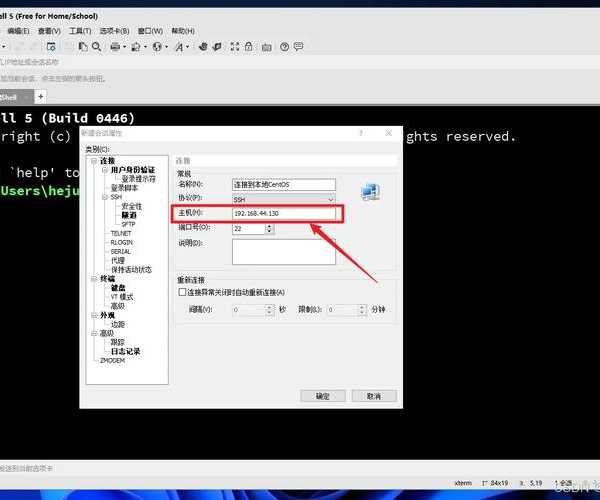Viewport: 600px width, 500px height.
Task: Click the copy pages icon in toolbar
Action: [83, 46]
